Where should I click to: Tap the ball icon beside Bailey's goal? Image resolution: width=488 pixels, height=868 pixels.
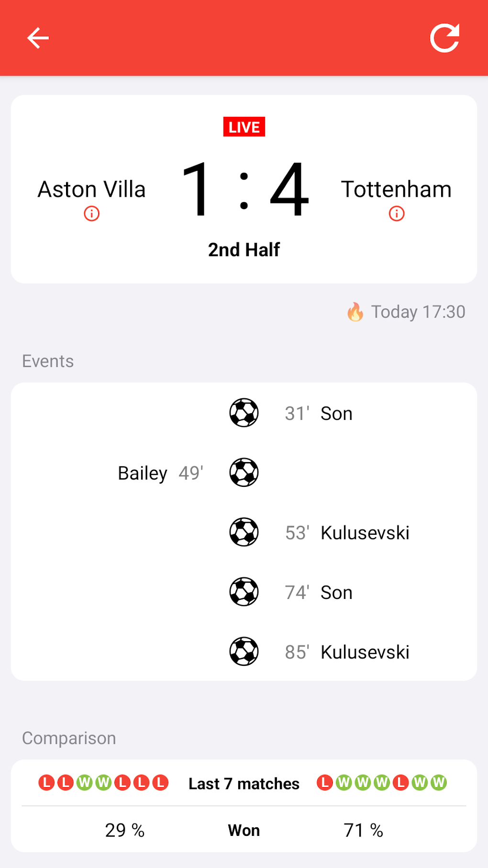pos(244,473)
